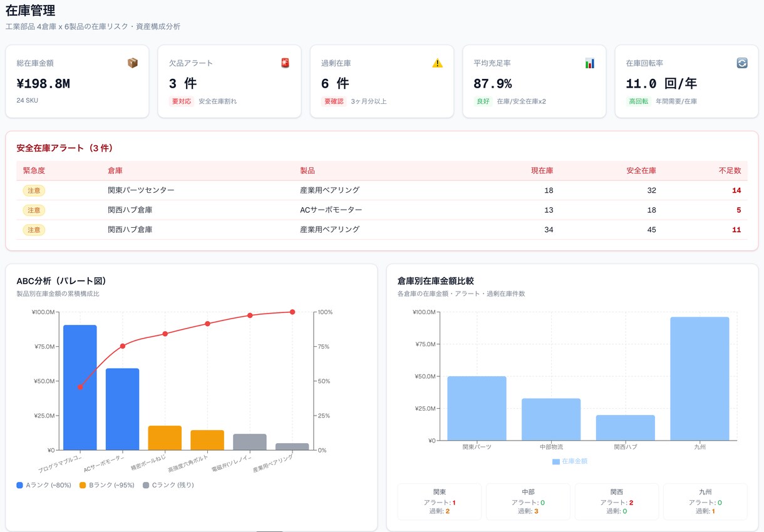Screen dimensions: 764x532
Task: Click the warning triangle icon on 過剰在庫 card
Action: point(437,63)
